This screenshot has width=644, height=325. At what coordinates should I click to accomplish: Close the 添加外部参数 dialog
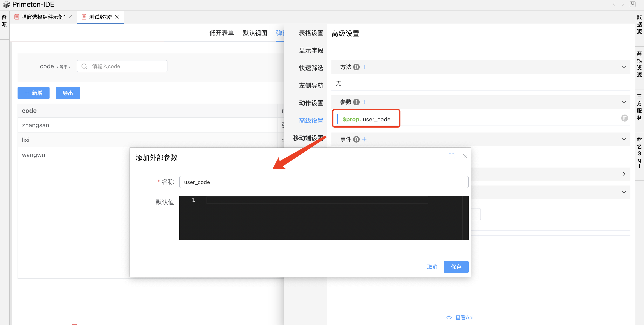pos(465,156)
